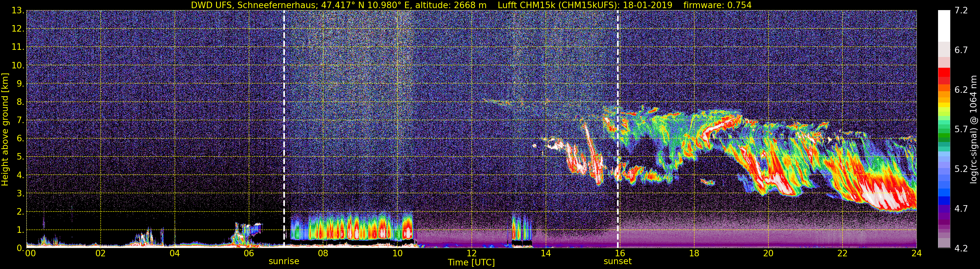The image size is (980, 269).
Task: Click the height axis tick '2.'
Action: tap(20, 211)
